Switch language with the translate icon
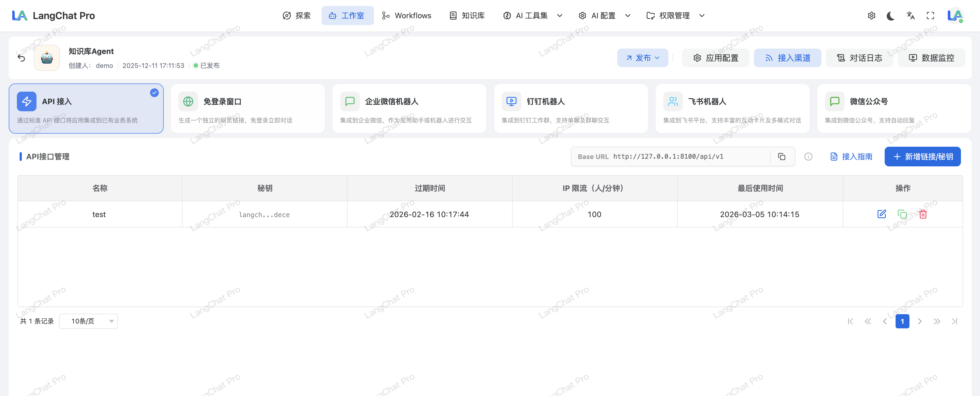The height and width of the screenshot is (396, 980). (x=910, y=16)
